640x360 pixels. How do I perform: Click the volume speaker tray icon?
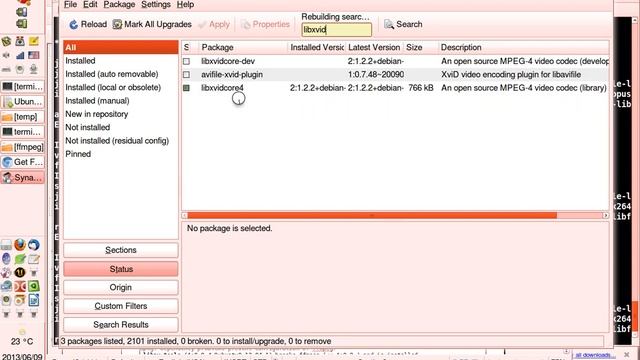6,55
